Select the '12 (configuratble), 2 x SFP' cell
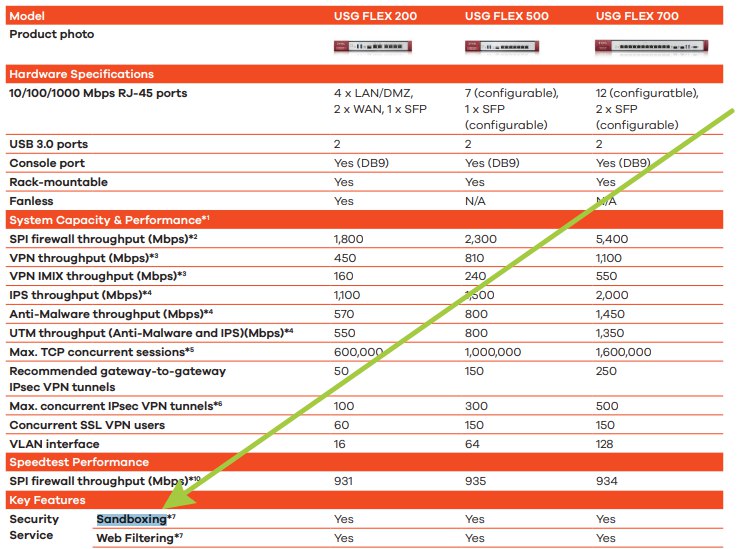The height and width of the screenshot is (549, 749). point(647,109)
